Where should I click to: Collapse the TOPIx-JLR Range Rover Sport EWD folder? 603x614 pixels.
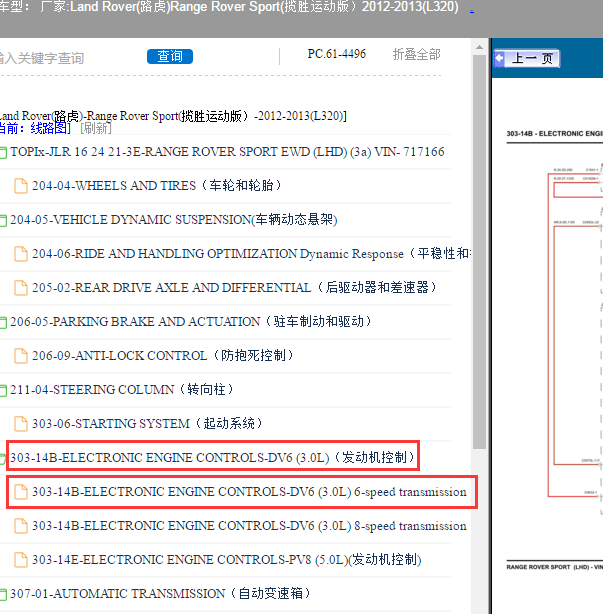3,152
